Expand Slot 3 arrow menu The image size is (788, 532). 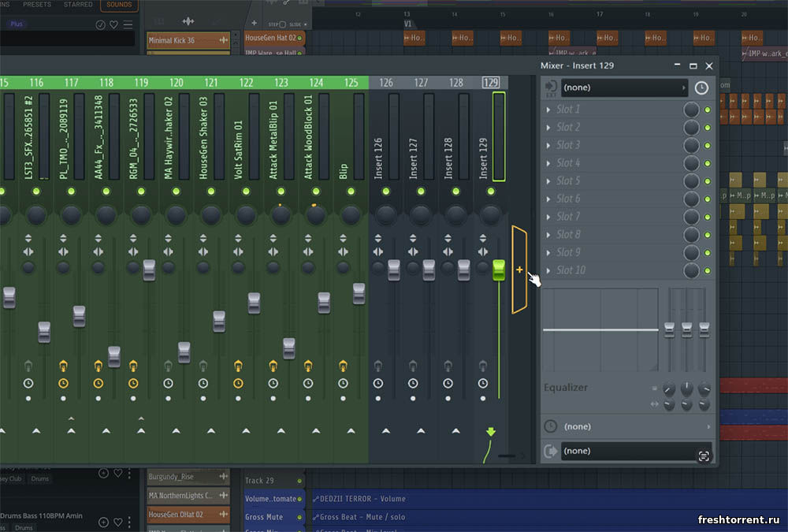click(548, 145)
